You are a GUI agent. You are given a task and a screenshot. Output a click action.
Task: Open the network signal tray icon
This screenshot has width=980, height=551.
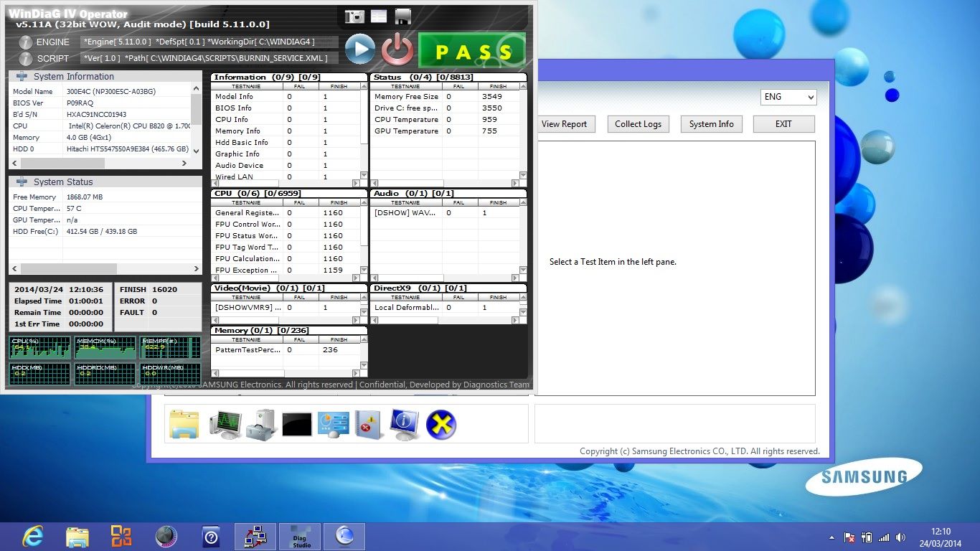tap(884, 537)
